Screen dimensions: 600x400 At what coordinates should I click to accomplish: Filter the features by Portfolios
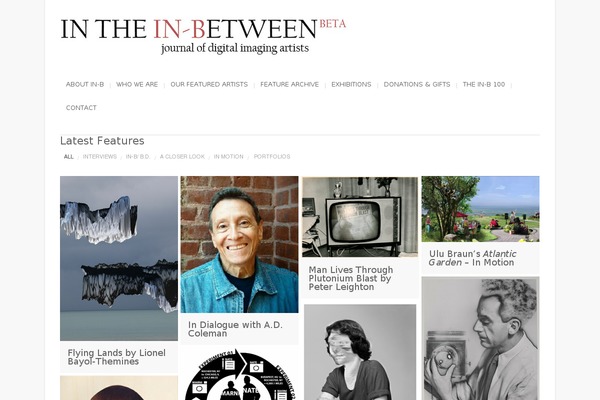272,157
